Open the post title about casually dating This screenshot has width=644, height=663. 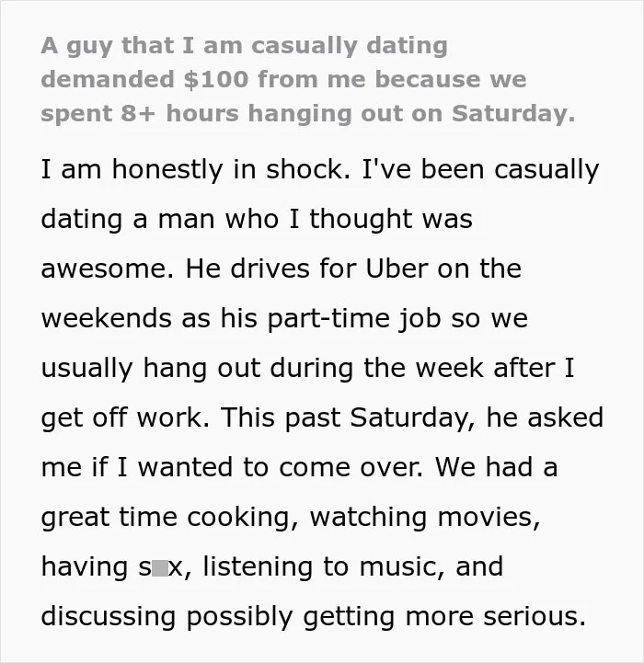click(308, 80)
